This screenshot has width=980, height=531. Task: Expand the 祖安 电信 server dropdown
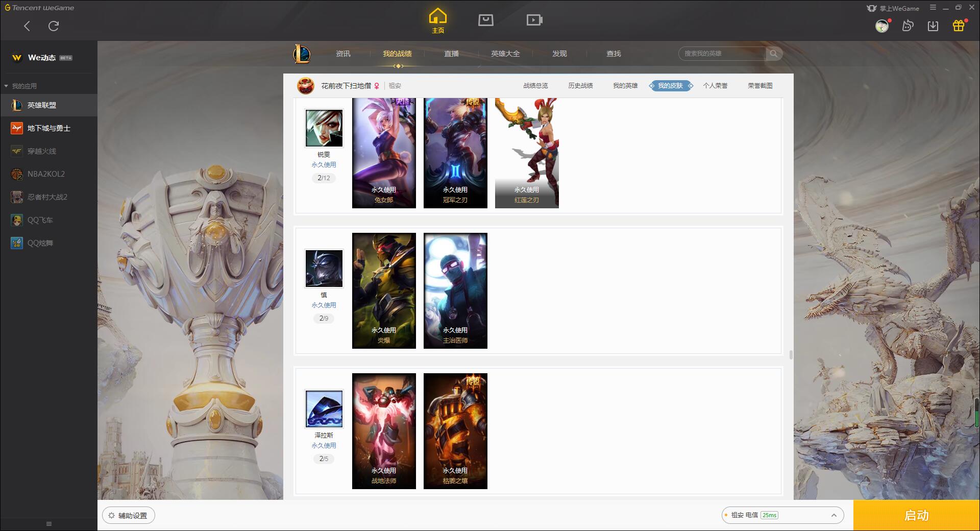click(782, 516)
